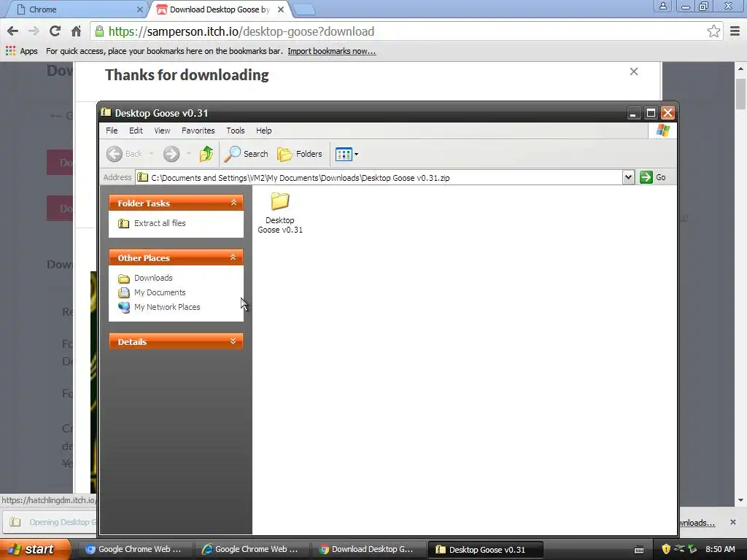The width and height of the screenshot is (747, 560).
Task: Close the Thanks for downloading dialog
Action: click(x=634, y=71)
